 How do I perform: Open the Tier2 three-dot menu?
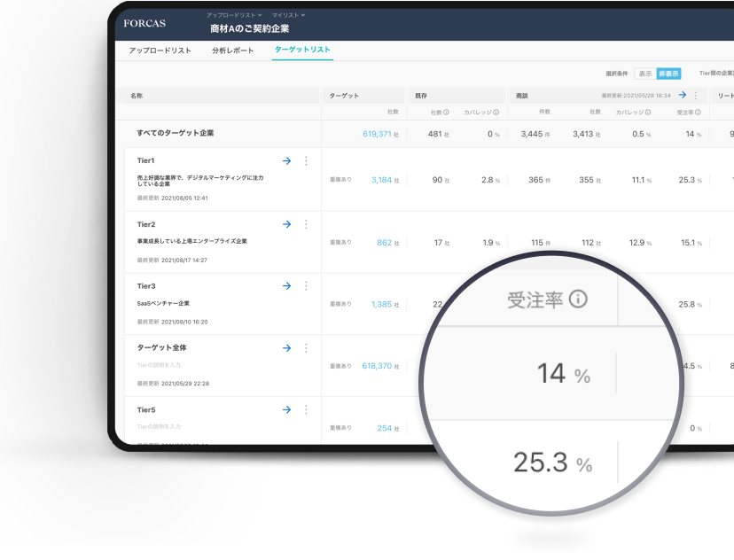(306, 224)
